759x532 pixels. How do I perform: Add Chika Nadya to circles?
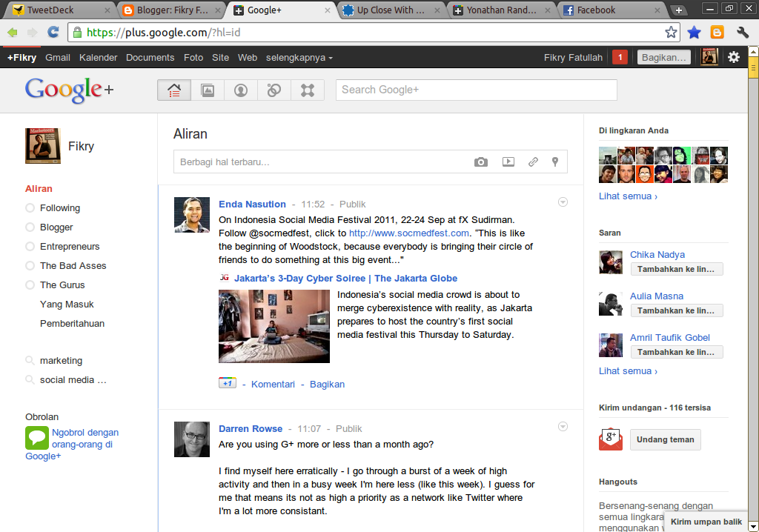[676, 269]
